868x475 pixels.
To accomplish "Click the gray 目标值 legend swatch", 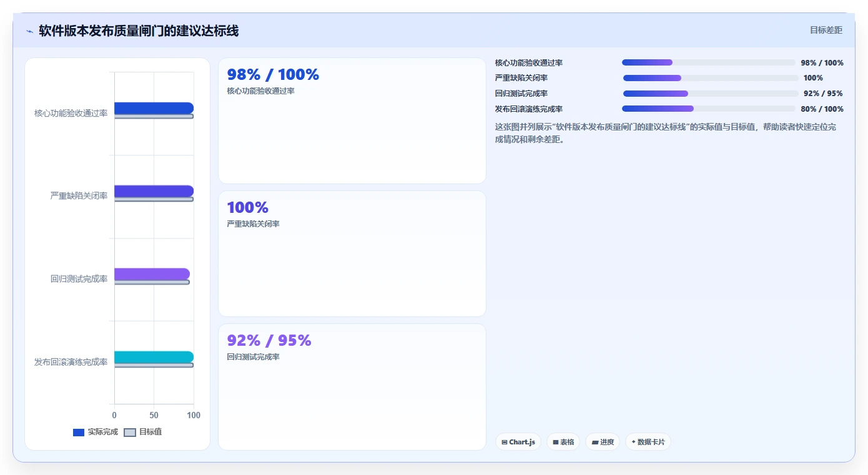I will pos(130,433).
